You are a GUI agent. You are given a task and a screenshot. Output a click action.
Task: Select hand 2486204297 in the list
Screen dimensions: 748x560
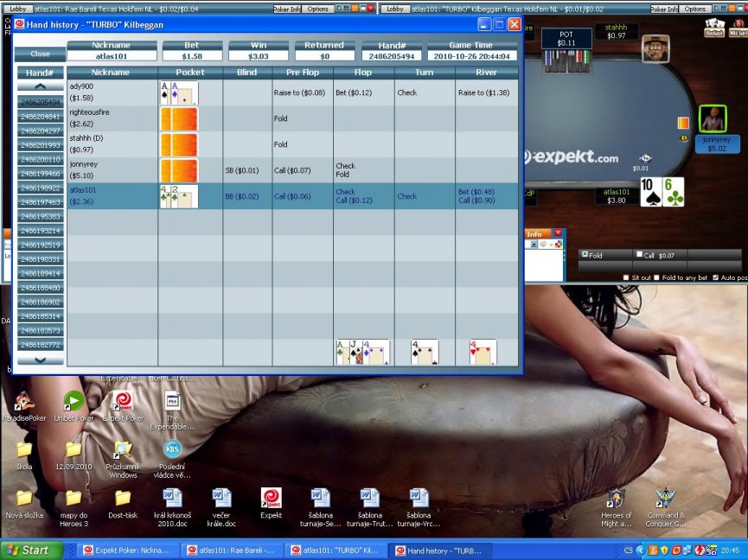pos(41,130)
